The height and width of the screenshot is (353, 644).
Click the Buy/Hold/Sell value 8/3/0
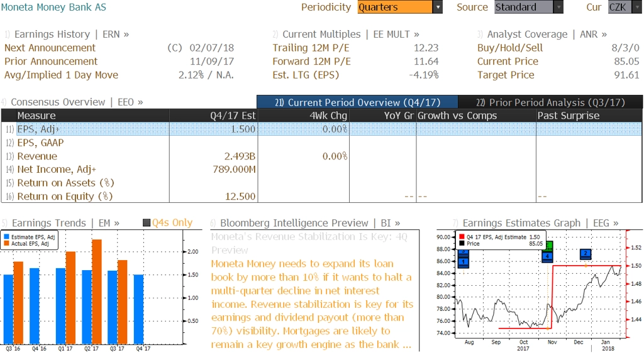pos(626,48)
